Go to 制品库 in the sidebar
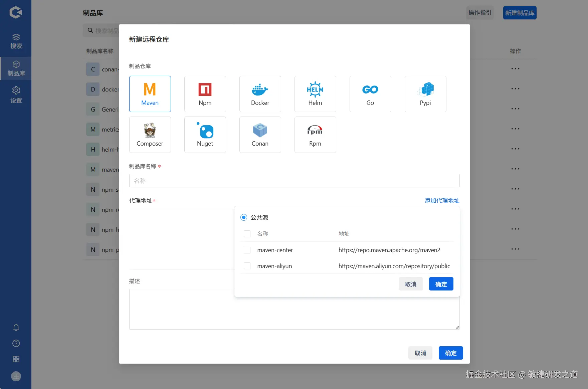588x389 pixels. click(x=16, y=68)
